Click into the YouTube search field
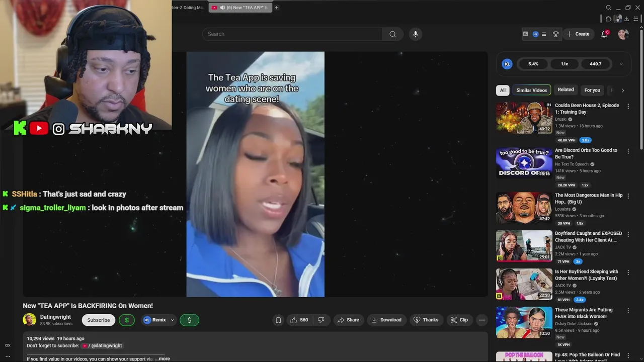This screenshot has height=362, width=644. click(x=292, y=34)
